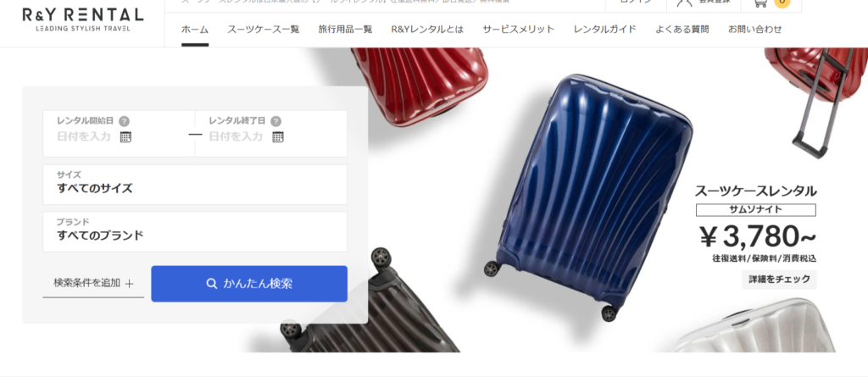
Task: Open the ブランド dropdown
Action: (195, 231)
